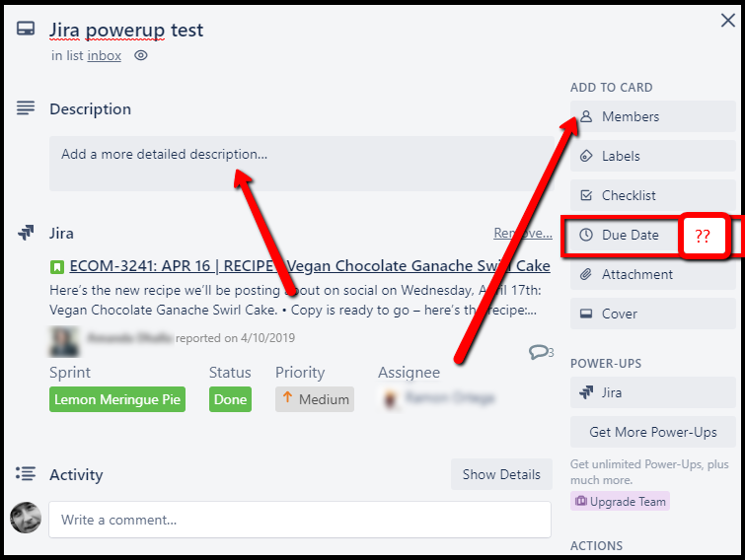
Task: Click the Show Details button
Action: 501,474
